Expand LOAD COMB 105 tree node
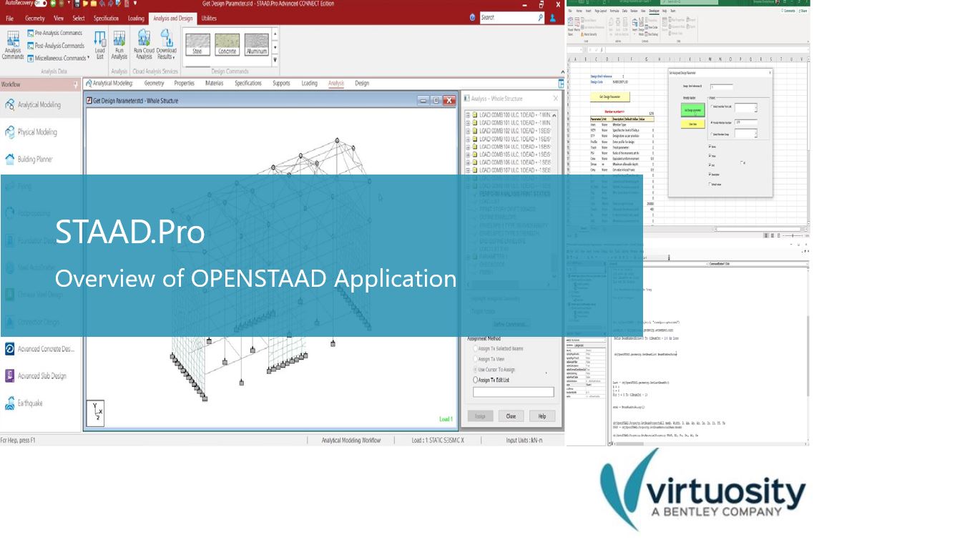This screenshot has width=980, height=550. click(469, 154)
